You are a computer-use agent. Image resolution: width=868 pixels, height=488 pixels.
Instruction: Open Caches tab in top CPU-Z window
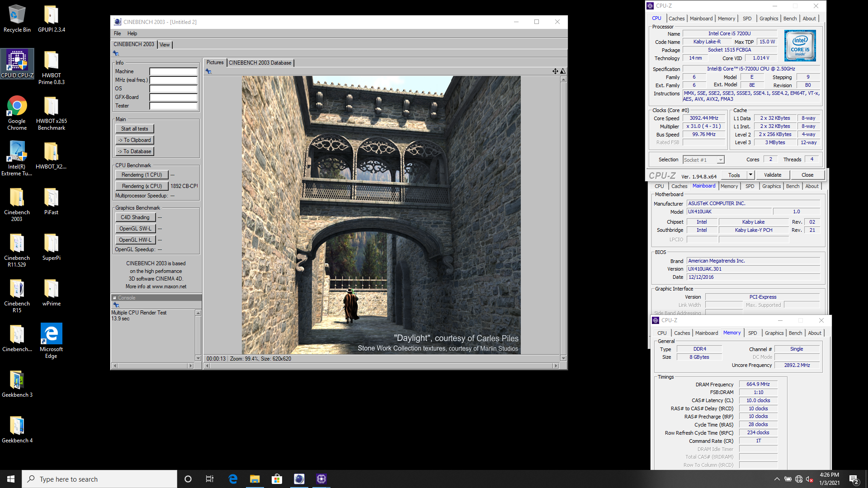tap(676, 19)
